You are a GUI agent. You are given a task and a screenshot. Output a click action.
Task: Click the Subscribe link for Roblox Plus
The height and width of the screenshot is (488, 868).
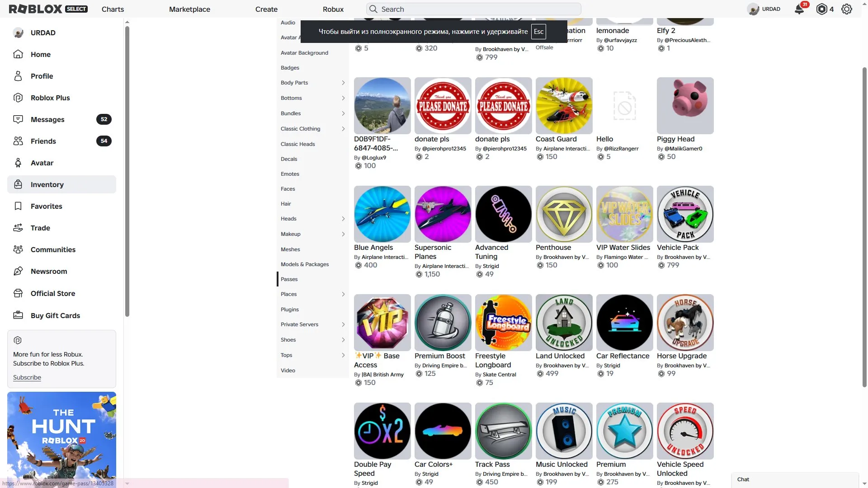click(27, 377)
